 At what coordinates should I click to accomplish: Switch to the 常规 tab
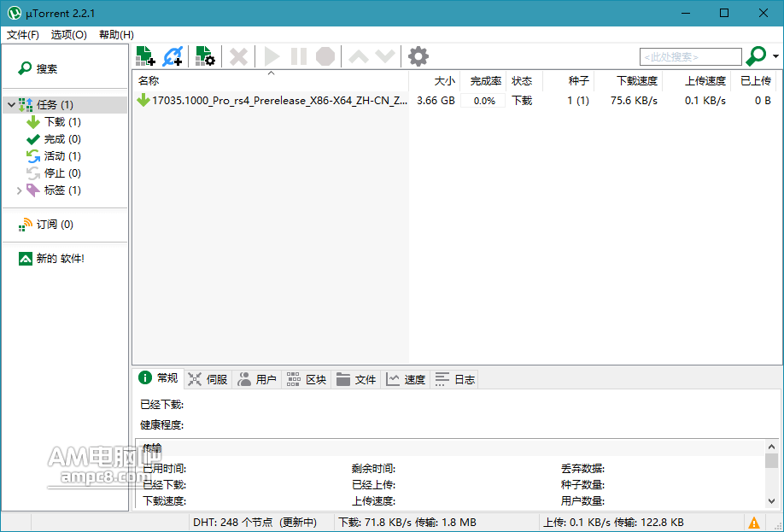coord(159,378)
